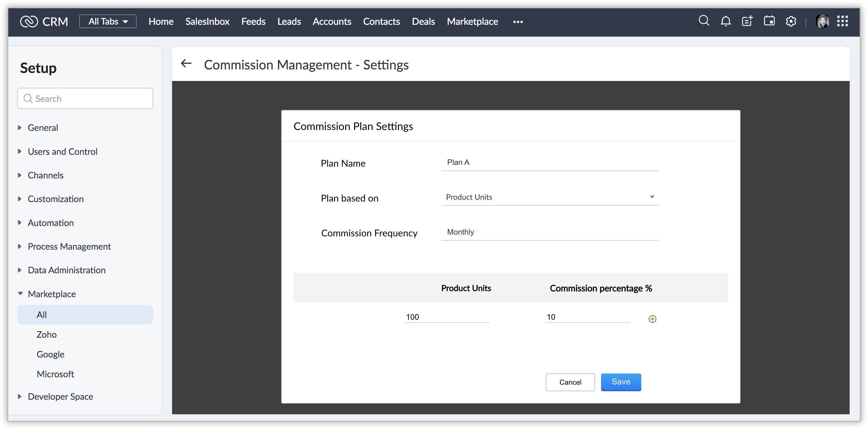Open the user profile avatar
Screen dimensions: 868x429
[822, 21]
